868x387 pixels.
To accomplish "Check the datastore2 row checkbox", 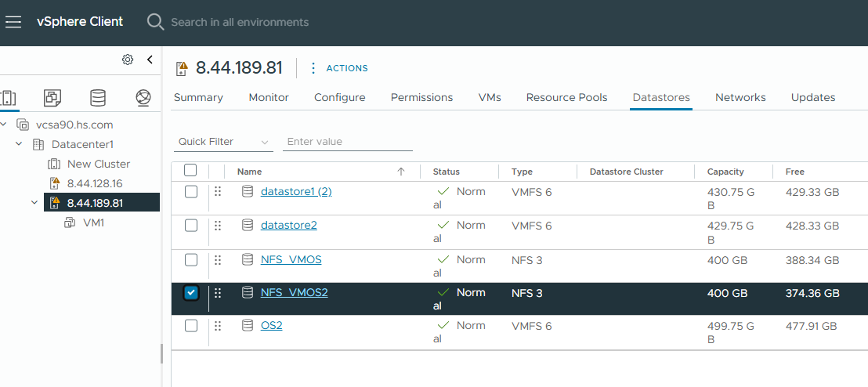I will click(190, 226).
